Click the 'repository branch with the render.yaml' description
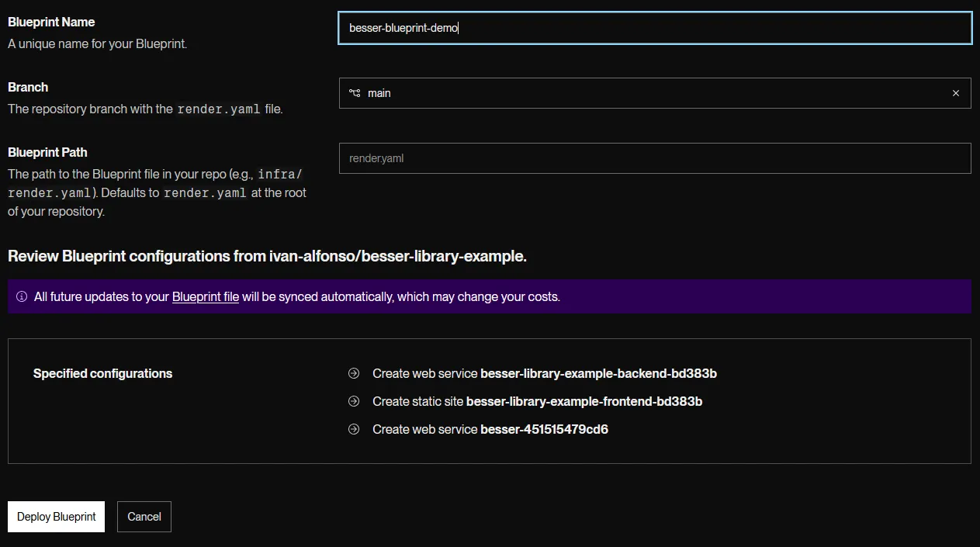 (145, 109)
